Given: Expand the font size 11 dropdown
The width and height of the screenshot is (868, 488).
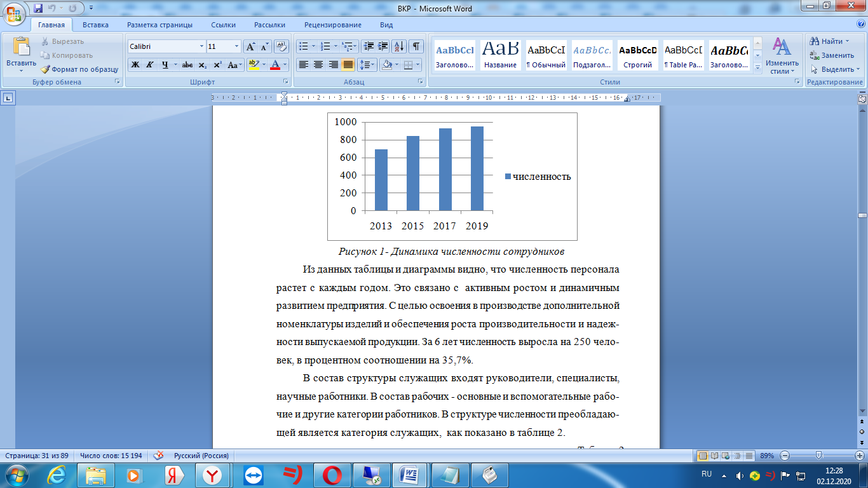Looking at the screenshot, I should tap(237, 46).
